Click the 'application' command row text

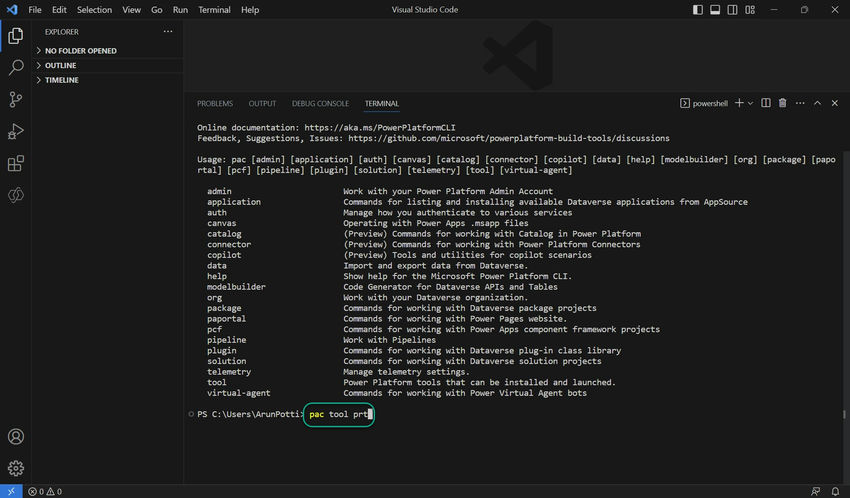pos(234,202)
